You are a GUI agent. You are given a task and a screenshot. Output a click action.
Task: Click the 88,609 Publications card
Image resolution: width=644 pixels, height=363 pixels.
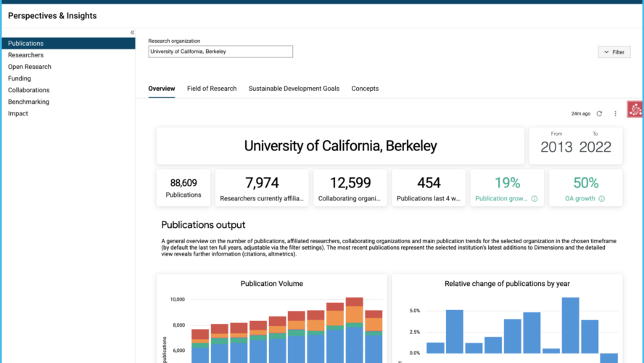183,188
